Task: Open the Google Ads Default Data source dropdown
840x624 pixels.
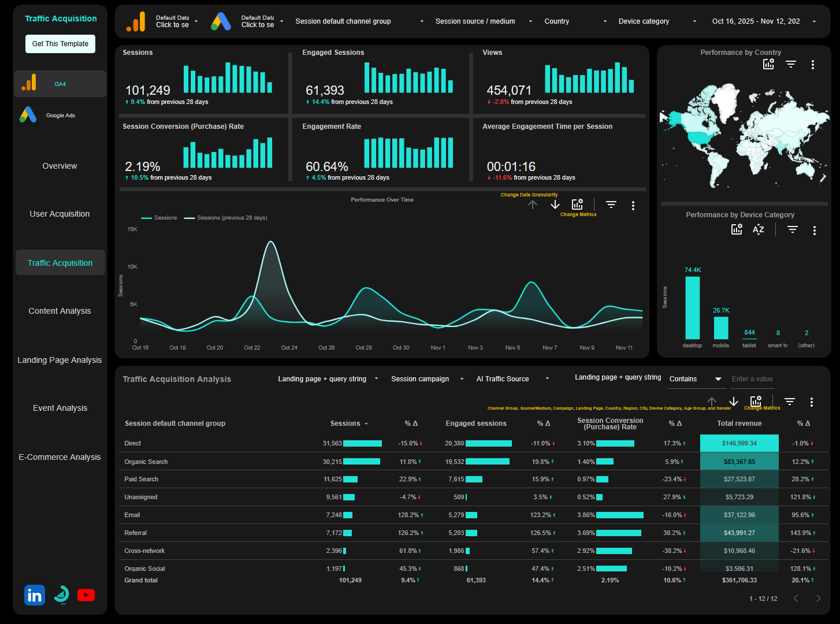Action: tap(262, 21)
